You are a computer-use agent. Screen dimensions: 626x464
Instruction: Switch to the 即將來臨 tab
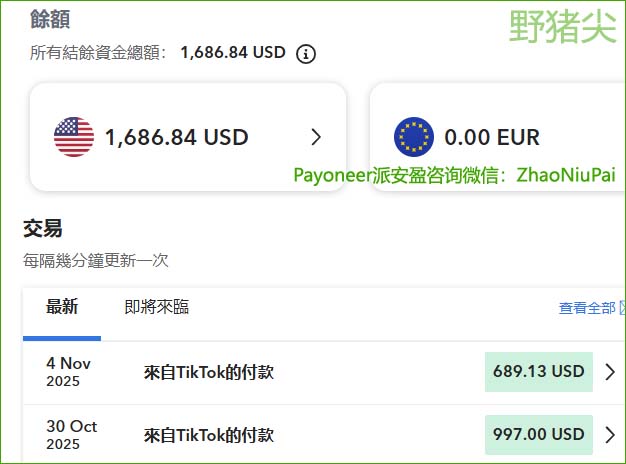click(x=156, y=307)
